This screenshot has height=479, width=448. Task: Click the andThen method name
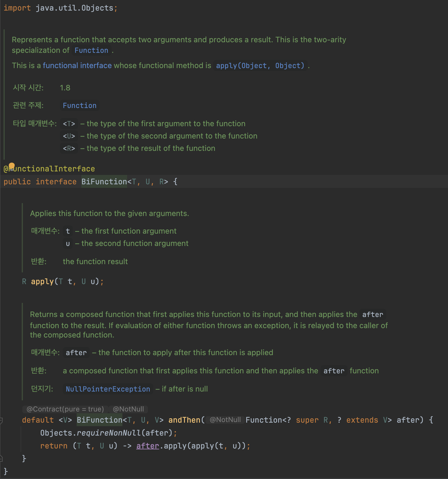(x=184, y=420)
